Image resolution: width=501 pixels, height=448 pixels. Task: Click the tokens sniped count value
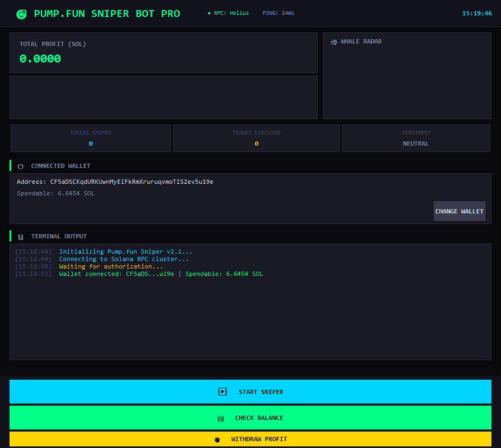tap(91, 144)
